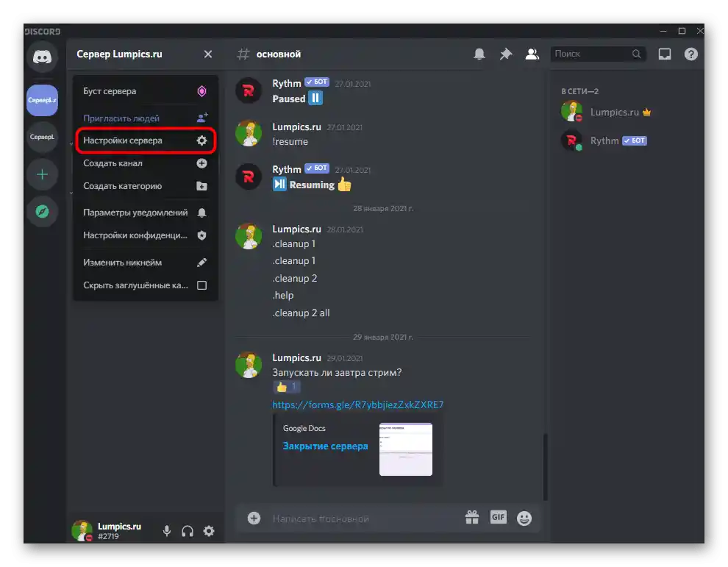Open the Explore servers compass icon
Image resolution: width=728 pixels, height=567 pixels.
pyautogui.click(x=42, y=212)
